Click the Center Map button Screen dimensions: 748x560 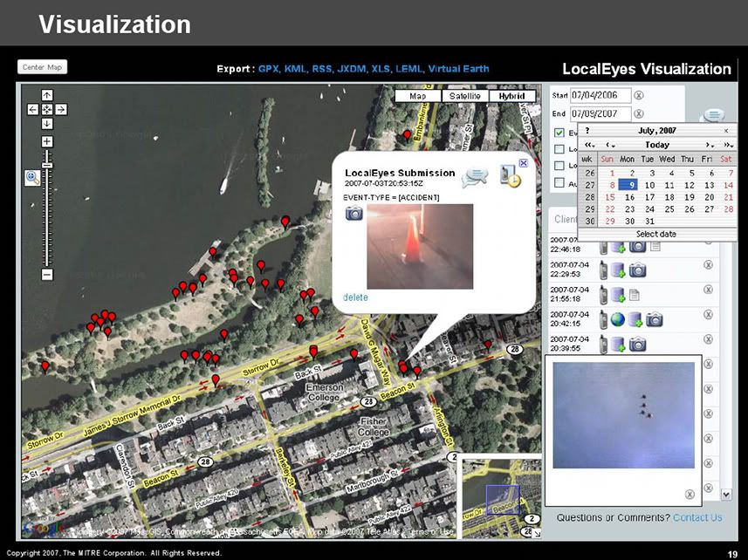coord(43,67)
